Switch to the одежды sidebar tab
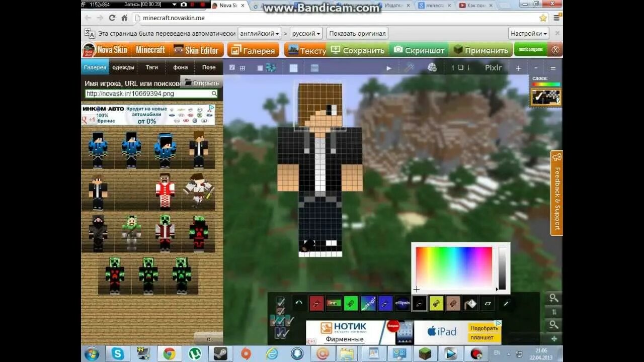 (123, 67)
